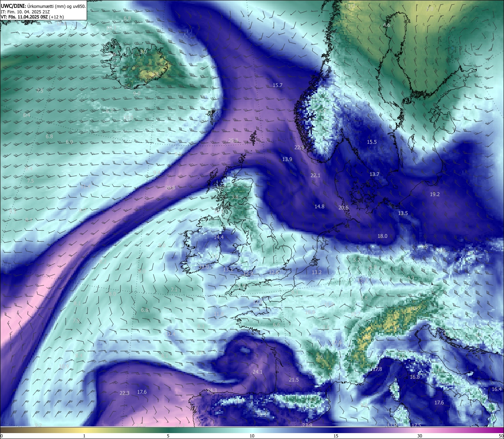Click the 3.8 value over Scotland
Image resolution: width=504 pixels, height=439 pixels.
(235, 196)
